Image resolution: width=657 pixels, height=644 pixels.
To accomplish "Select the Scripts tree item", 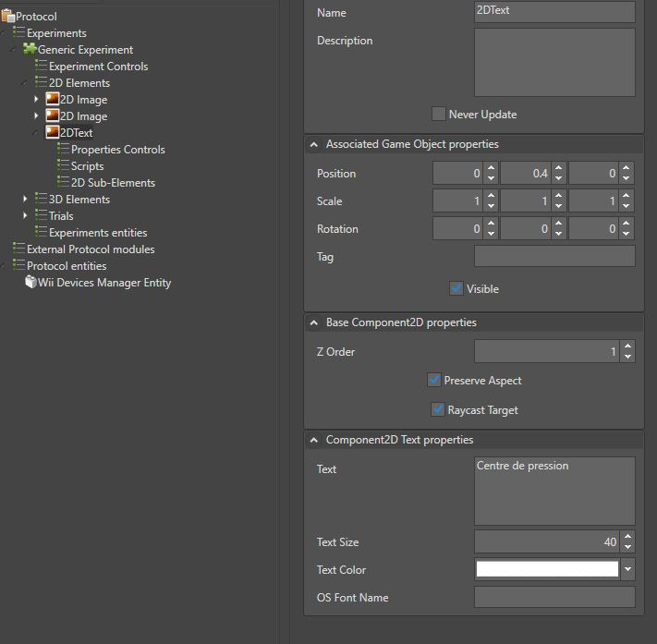I will point(87,166).
